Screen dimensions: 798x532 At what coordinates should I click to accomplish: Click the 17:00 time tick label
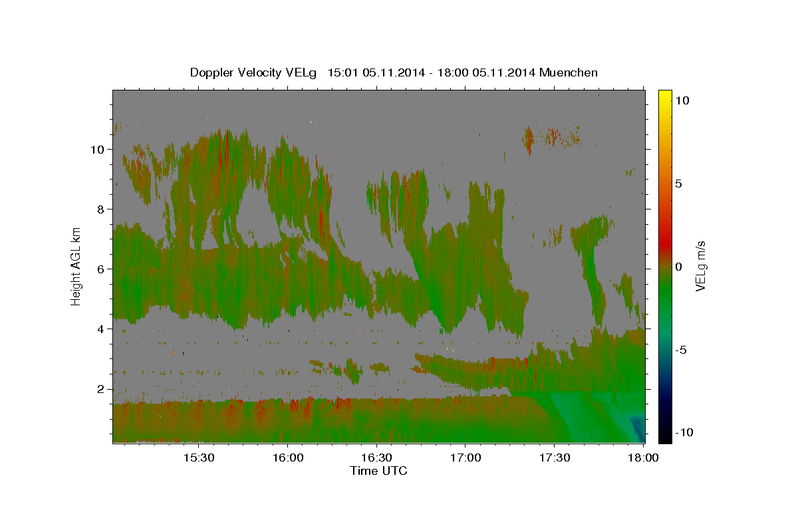pos(465,458)
